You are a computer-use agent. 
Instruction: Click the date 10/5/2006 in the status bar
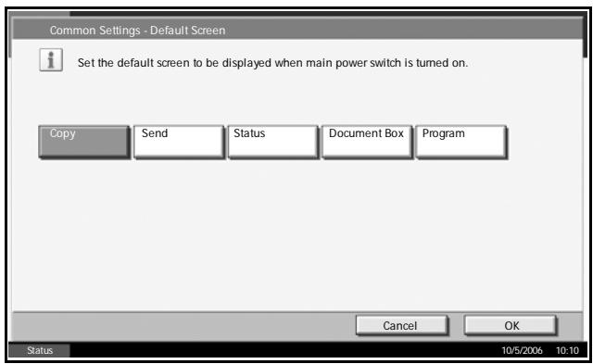(522, 350)
